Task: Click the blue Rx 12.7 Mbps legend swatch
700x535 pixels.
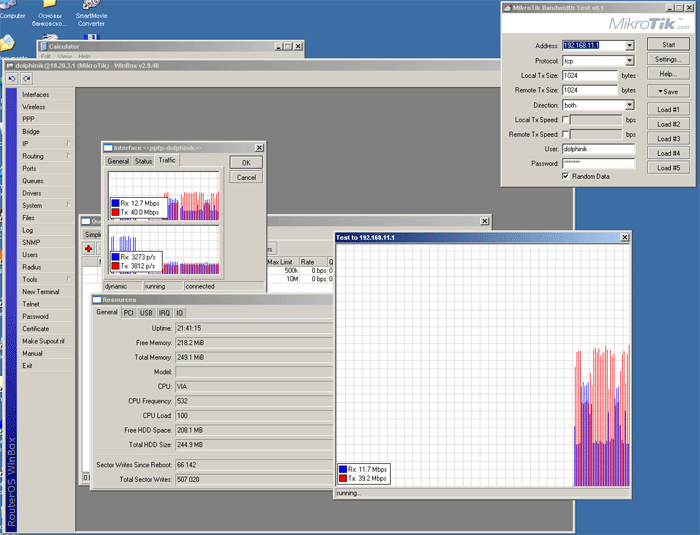Action: [116, 203]
